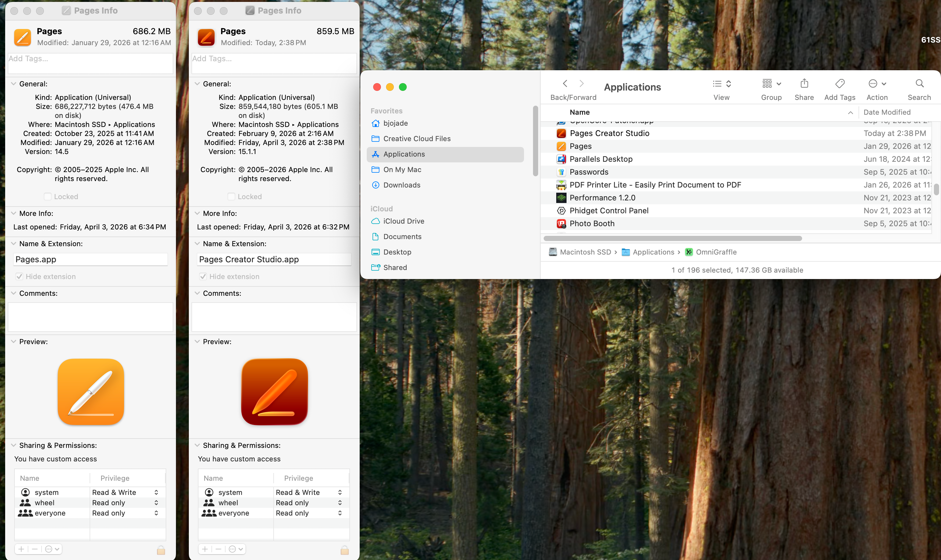Toggle Hide extension for Pages Creator Studio.app
The image size is (941, 560).
tap(203, 276)
